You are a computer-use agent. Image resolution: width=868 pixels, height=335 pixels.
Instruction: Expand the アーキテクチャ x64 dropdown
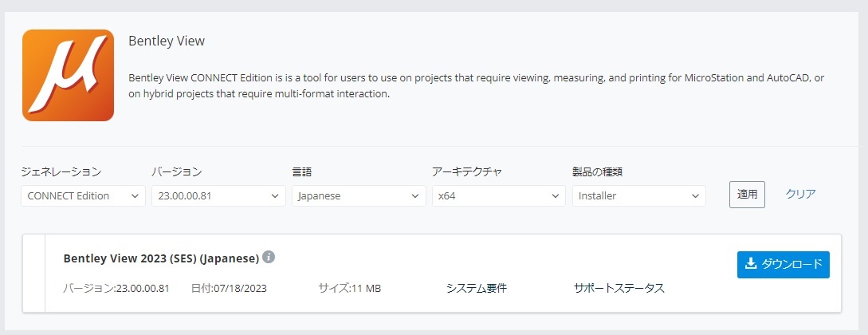coord(499,196)
